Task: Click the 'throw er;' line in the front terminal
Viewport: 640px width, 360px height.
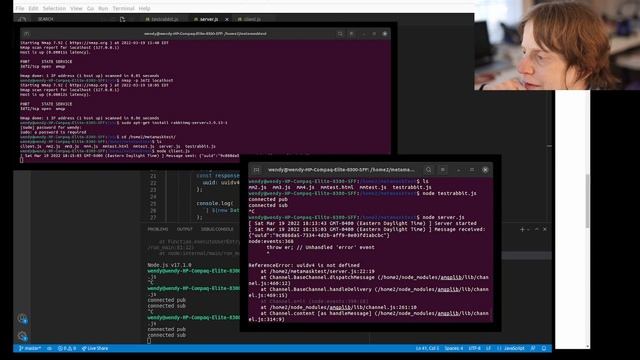Action: tap(320, 247)
